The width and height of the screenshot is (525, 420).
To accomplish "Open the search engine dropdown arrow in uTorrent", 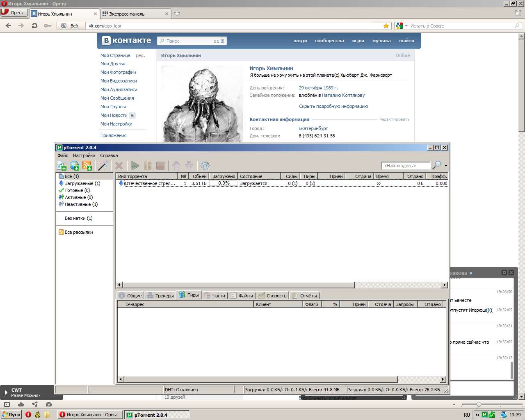I will tap(446, 166).
